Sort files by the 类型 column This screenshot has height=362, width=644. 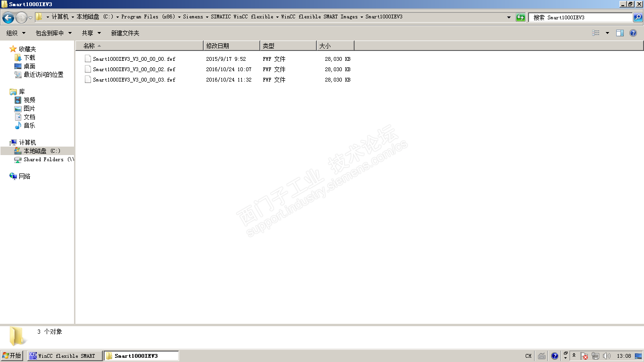click(288, 46)
